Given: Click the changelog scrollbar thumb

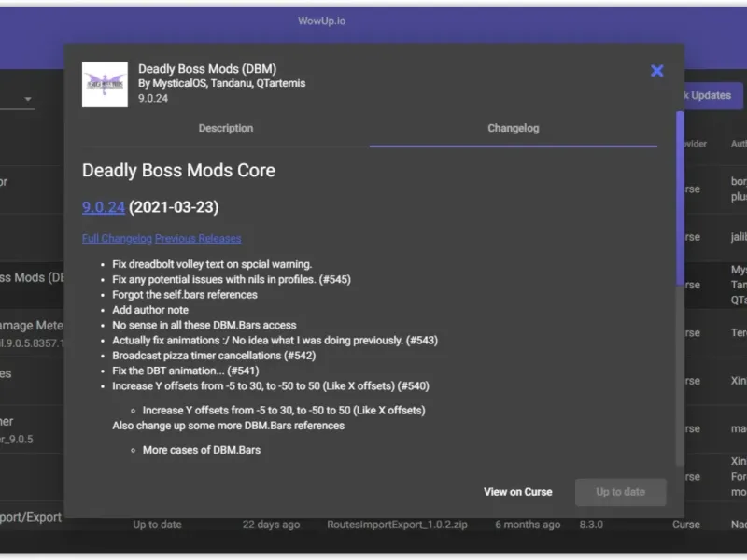Looking at the screenshot, I should click(x=680, y=198).
